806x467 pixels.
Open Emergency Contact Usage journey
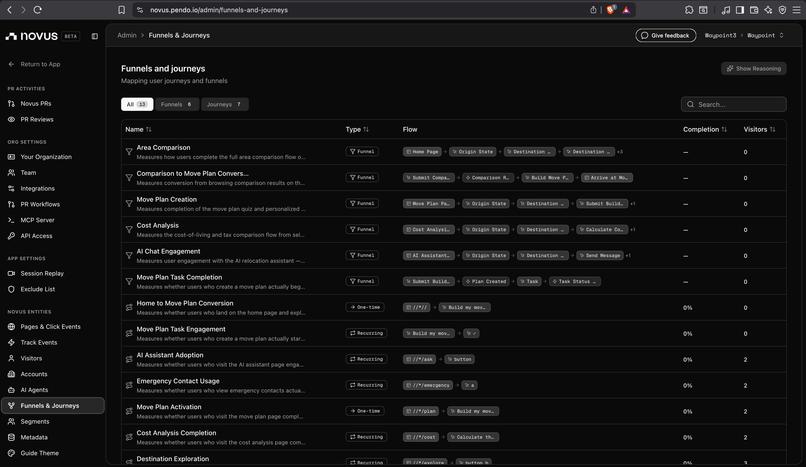tap(453, 385)
